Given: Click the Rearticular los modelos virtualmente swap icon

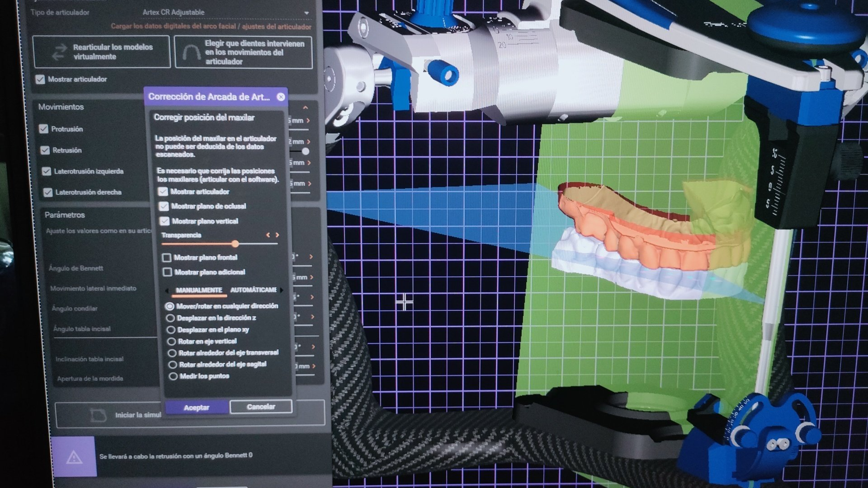Looking at the screenshot, I should click(x=59, y=52).
